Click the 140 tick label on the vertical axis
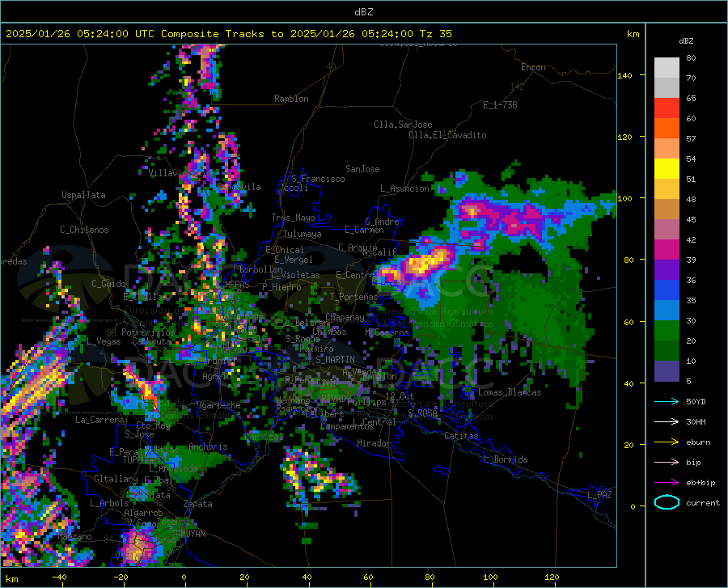This screenshot has height=588, width=728. click(625, 75)
